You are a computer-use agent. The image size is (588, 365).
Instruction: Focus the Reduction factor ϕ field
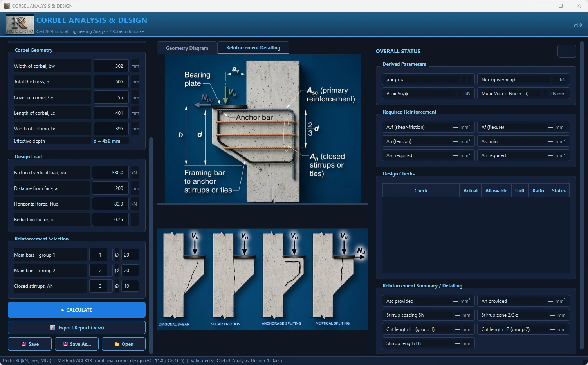coord(110,219)
